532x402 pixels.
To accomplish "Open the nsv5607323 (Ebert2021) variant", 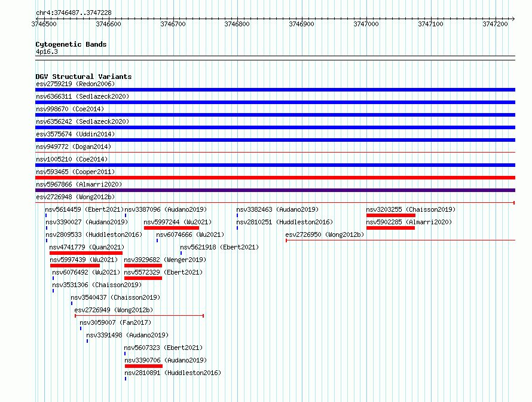I will 163,348.
